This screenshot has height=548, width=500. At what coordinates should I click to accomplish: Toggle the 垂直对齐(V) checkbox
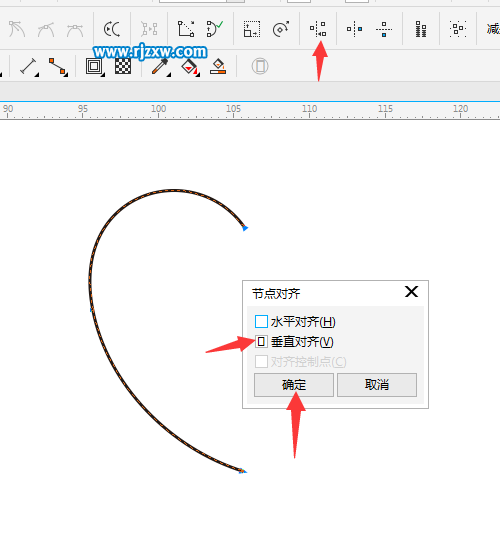(261, 341)
